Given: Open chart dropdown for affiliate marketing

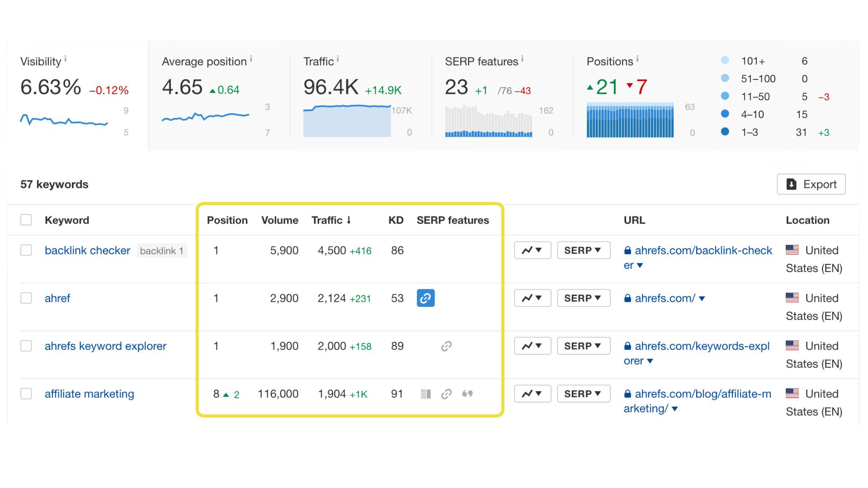Looking at the screenshot, I should 533,394.
